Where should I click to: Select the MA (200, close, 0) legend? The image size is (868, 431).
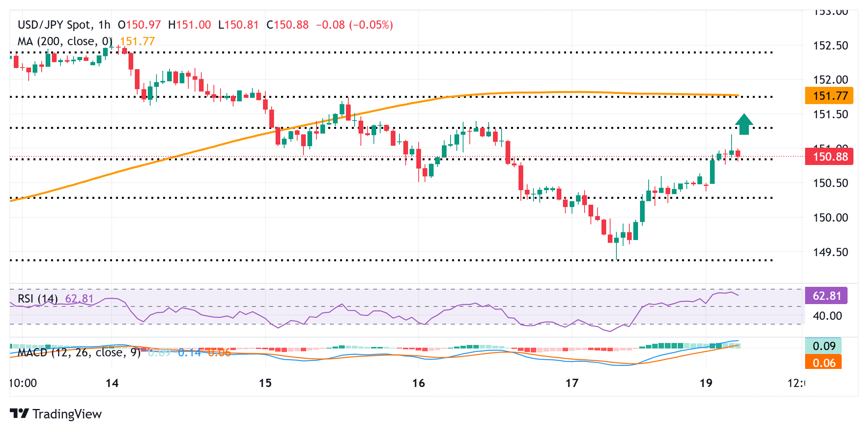(x=65, y=41)
